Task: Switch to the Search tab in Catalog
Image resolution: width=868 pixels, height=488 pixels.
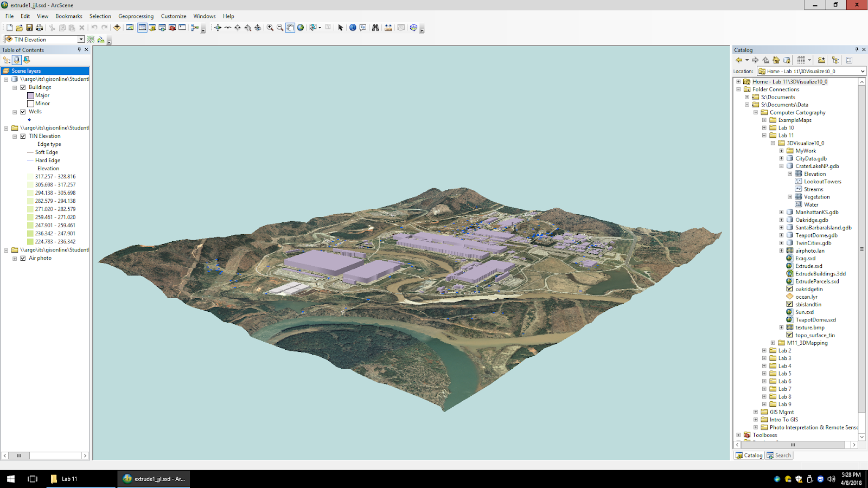Action: pos(780,455)
